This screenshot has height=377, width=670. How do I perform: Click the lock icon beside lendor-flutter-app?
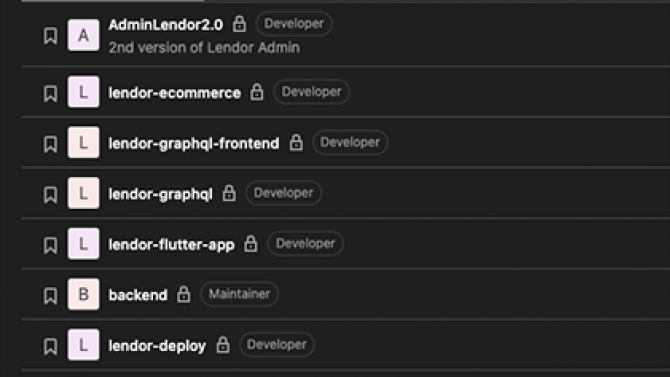click(251, 243)
